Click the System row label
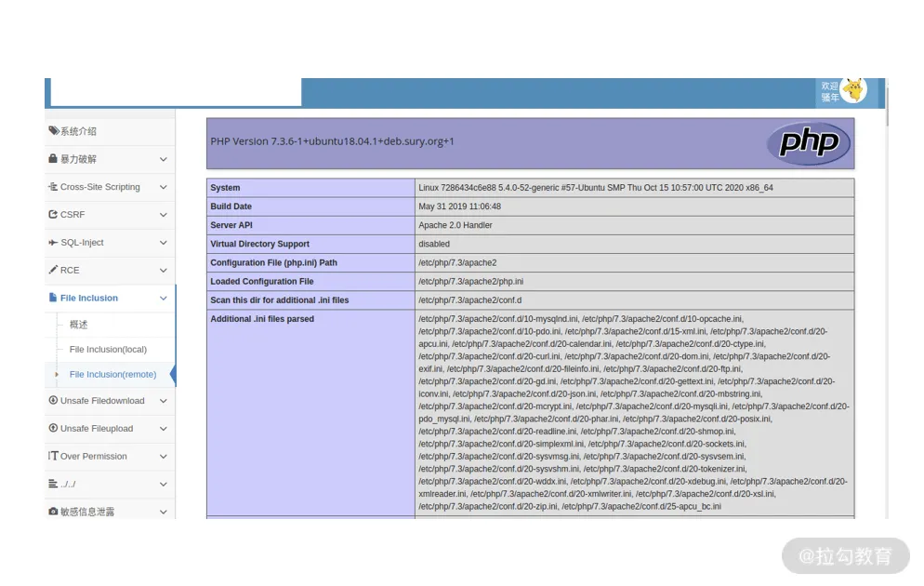 [225, 188]
